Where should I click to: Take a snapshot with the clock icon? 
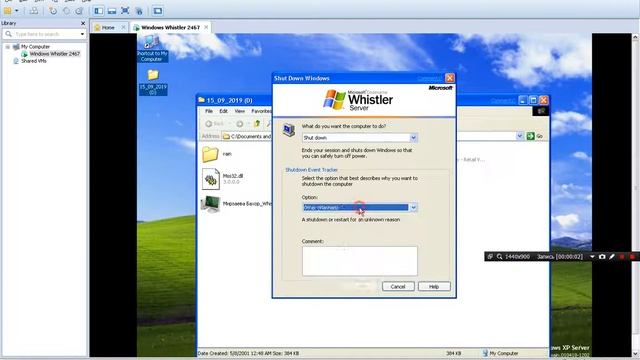coord(53,11)
